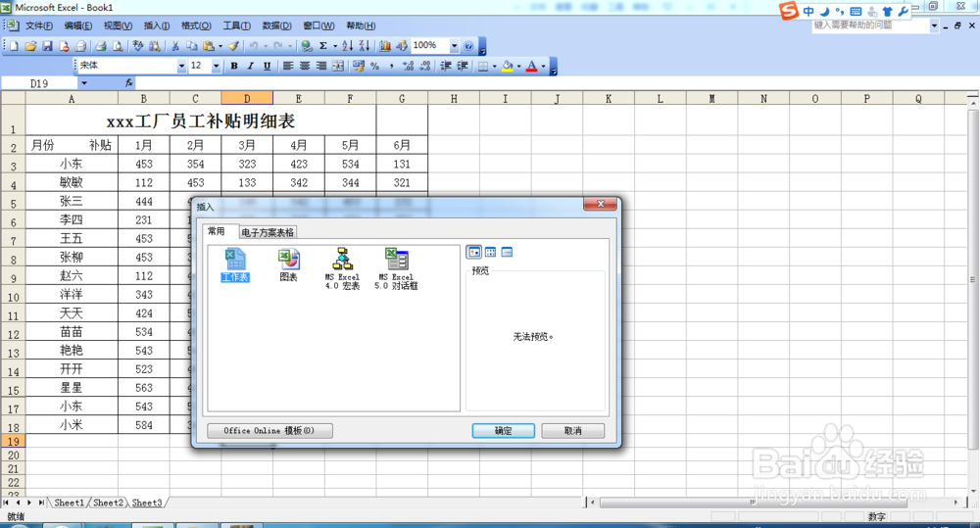Sort ascending A to Z icon
This screenshot has width=980, height=528.
tap(348, 46)
